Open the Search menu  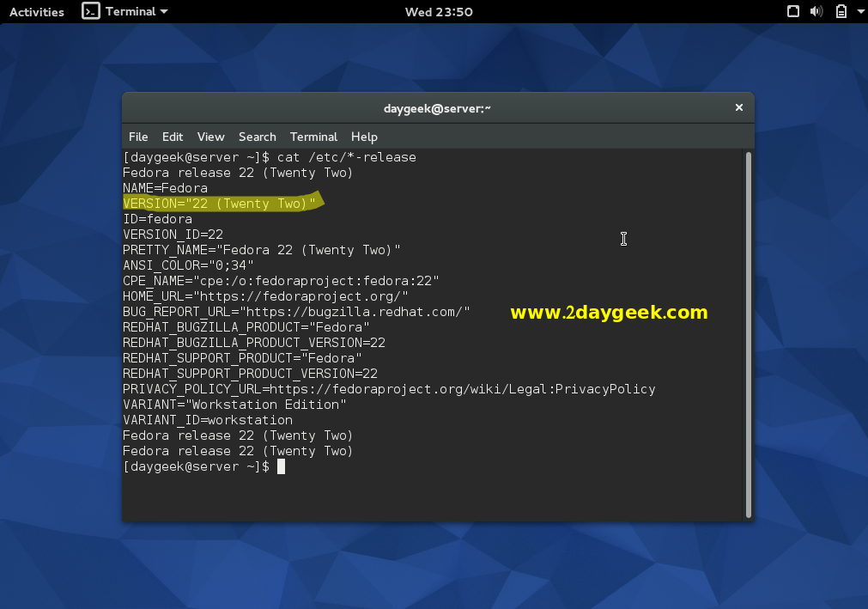[257, 137]
